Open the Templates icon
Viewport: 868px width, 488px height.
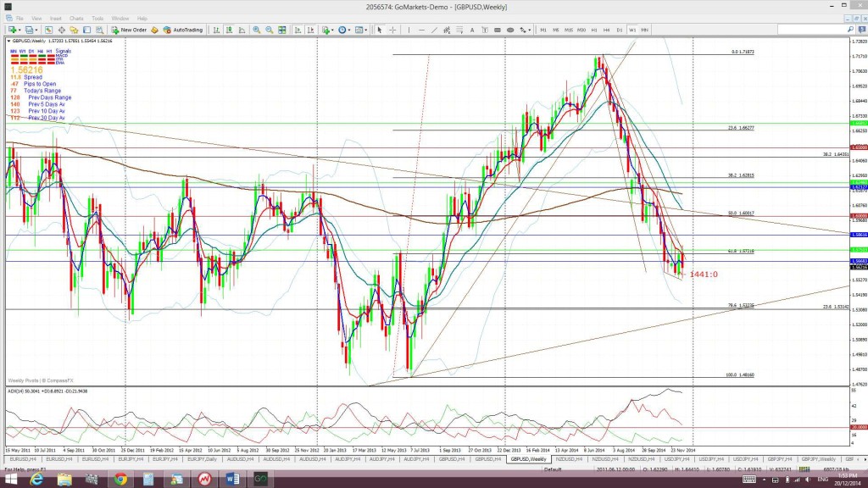coord(359,30)
